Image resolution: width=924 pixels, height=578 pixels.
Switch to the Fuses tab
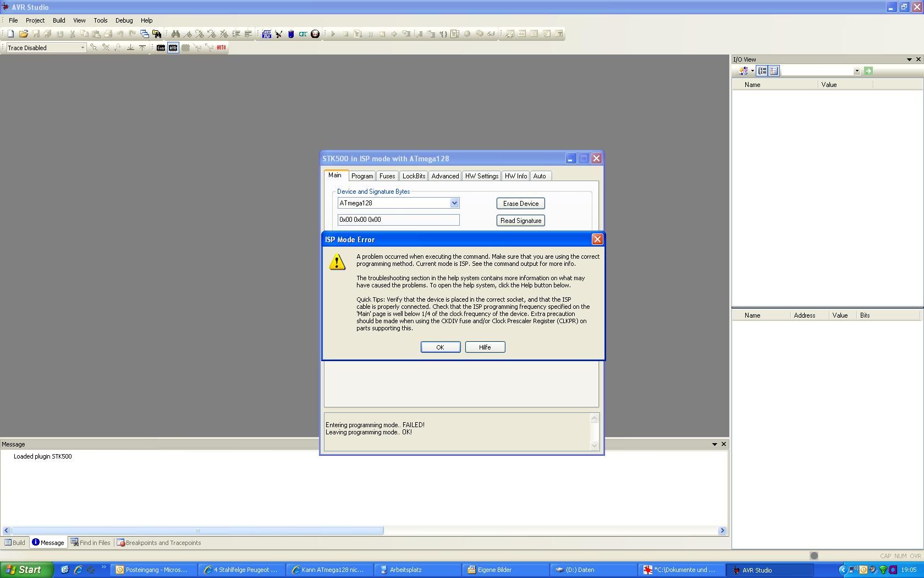pos(387,176)
